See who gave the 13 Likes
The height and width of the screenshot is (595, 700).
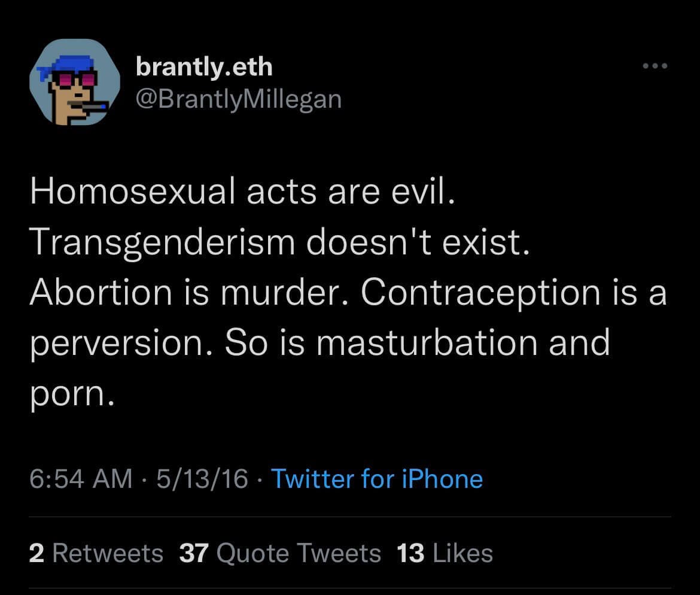pos(445,553)
